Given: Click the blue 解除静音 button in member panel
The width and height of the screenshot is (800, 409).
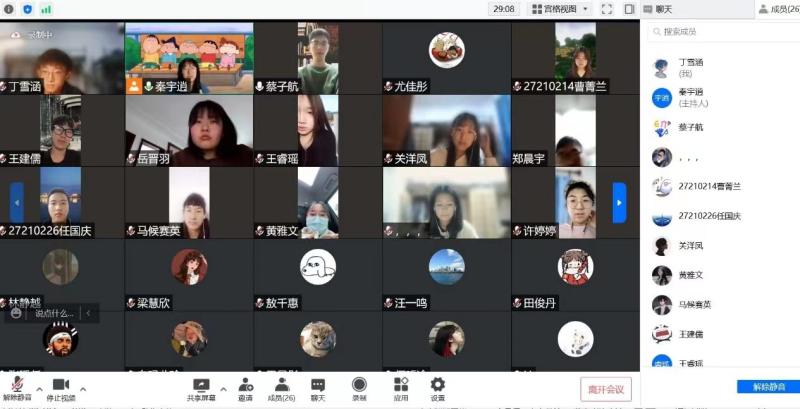Looking at the screenshot, I should point(767,386).
